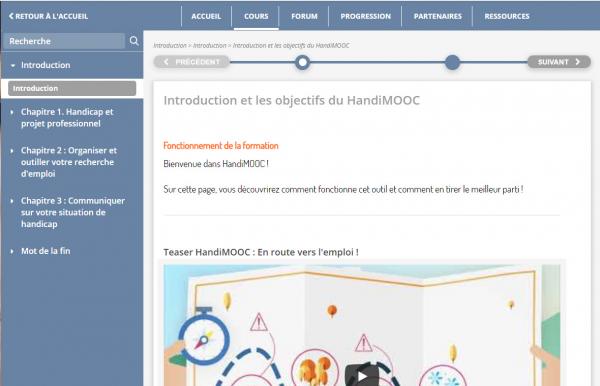Open the Accueil tab
This screenshot has height=386, width=600.
pyautogui.click(x=206, y=16)
